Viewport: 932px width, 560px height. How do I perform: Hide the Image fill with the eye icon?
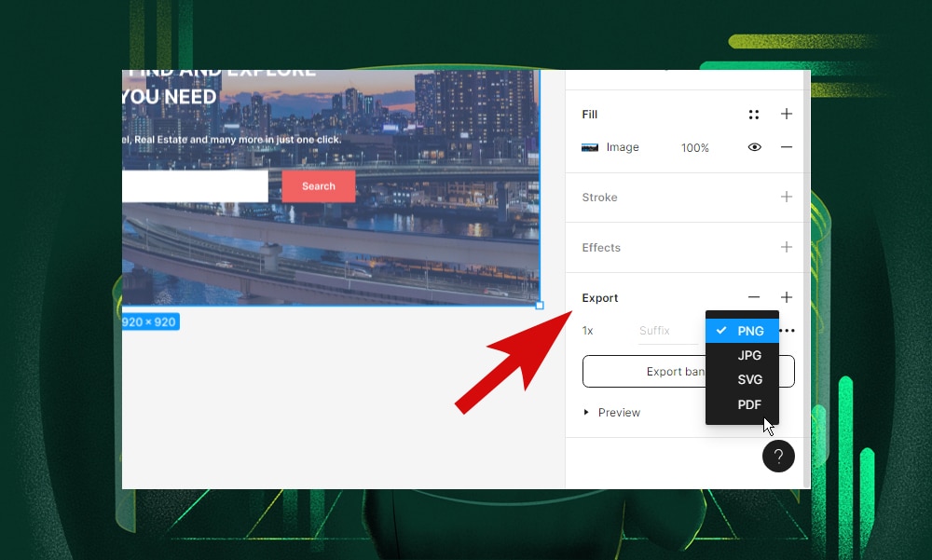pyautogui.click(x=754, y=147)
